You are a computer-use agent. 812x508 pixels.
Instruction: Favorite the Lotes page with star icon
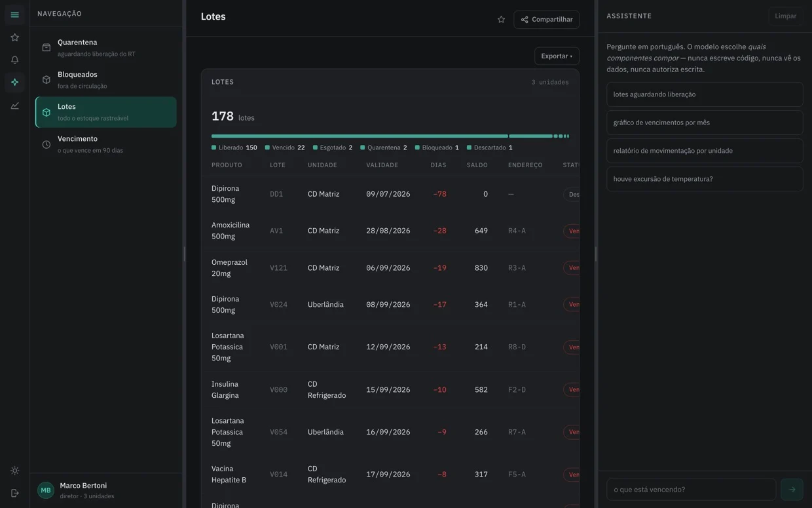501,20
